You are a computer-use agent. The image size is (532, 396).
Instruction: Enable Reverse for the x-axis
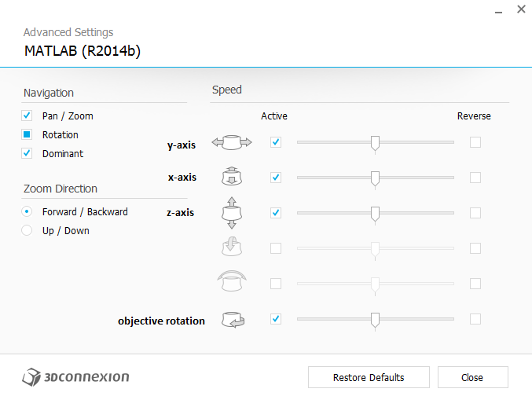pyautogui.click(x=475, y=178)
